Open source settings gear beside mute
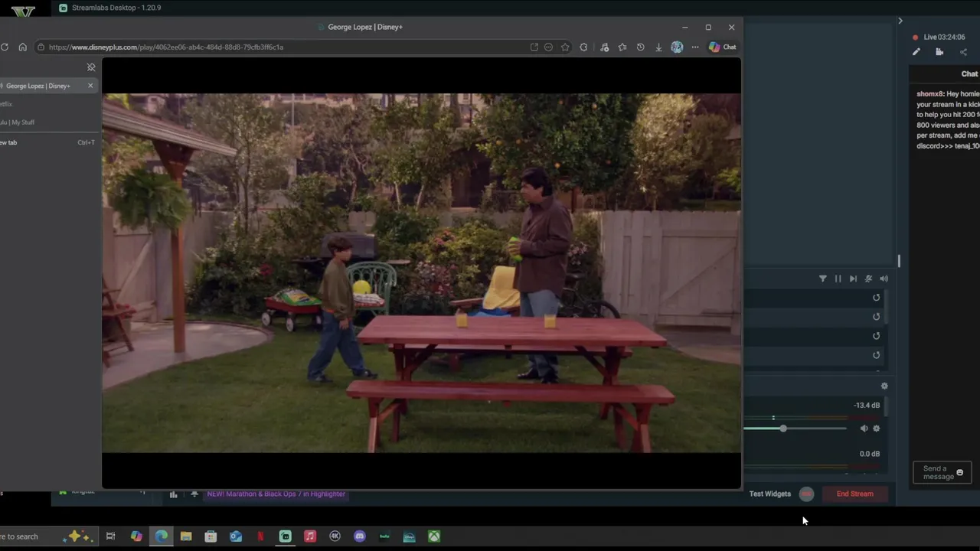The width and height of the screenshot is (980, 551). click(x=877, y=429)
